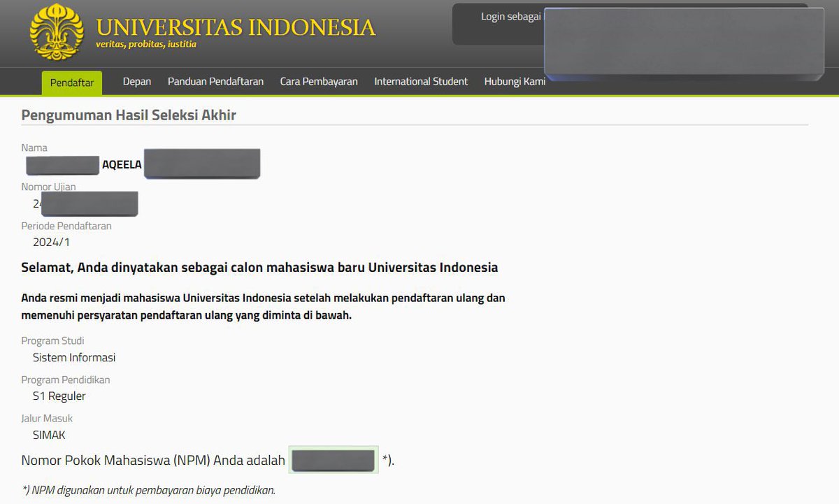Select Cara Pembayaran menu item
The image size is (839, 504).
coord(319,82)
